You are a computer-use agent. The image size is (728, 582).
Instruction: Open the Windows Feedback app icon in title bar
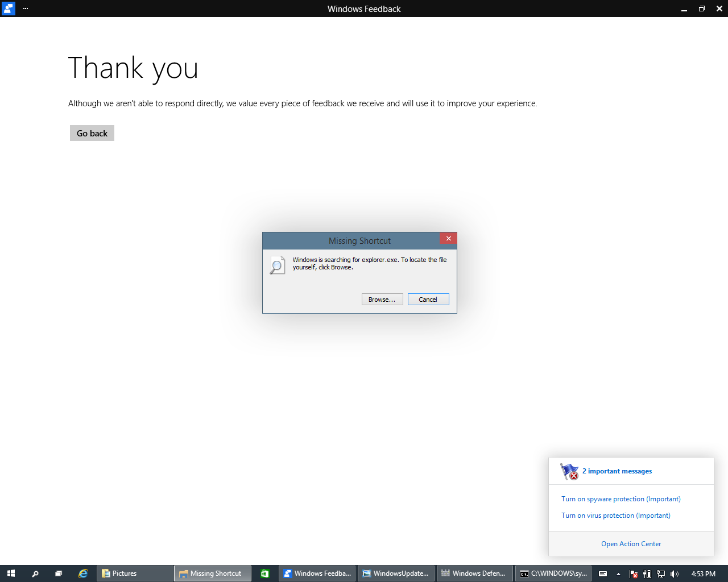coord(9,9)
